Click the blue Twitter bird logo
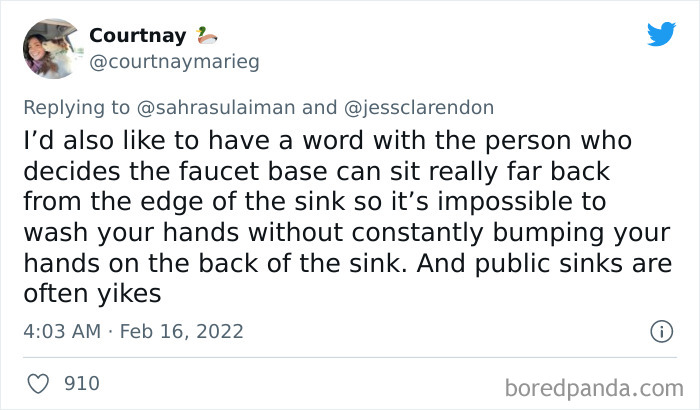 661,34
